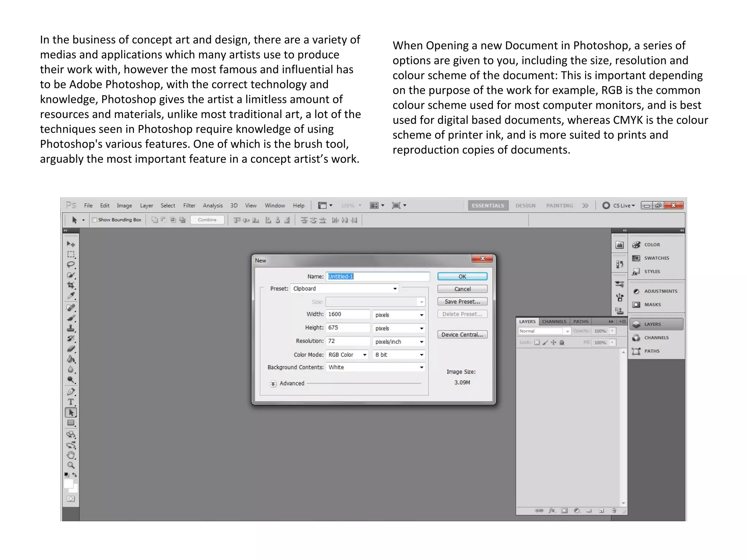
Task: Select the Brush tool
Action: (x=71, y=318)
